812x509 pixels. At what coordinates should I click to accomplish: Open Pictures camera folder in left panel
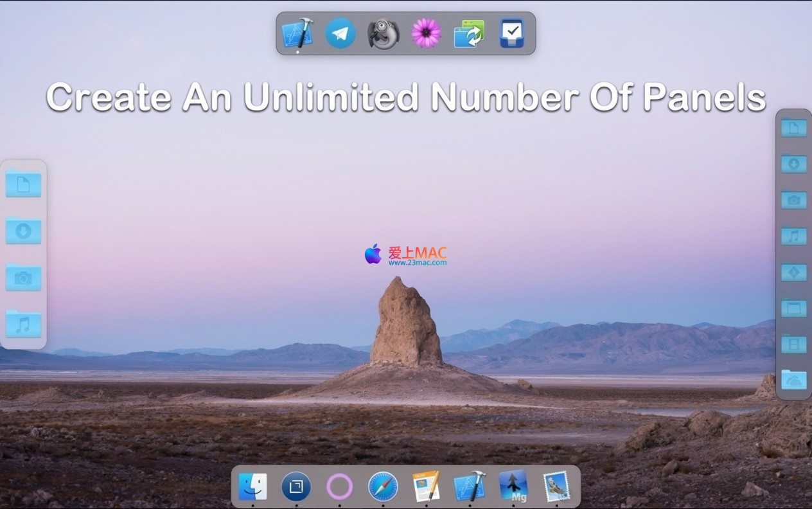coord(24,277)
